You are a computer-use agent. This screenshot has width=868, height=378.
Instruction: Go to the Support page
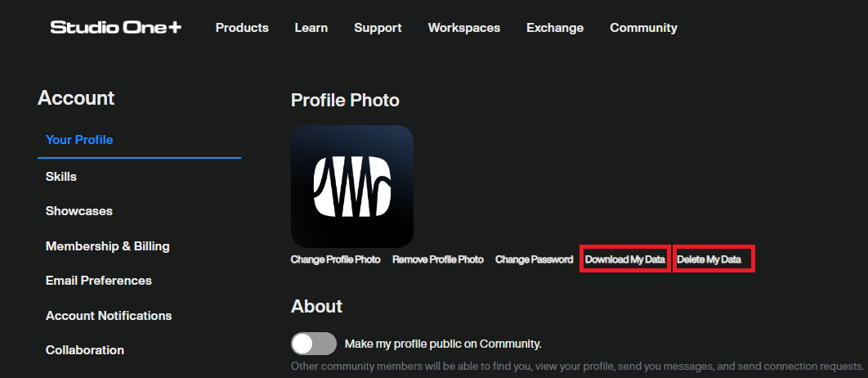pyautogui.click(x=378, y=28)
